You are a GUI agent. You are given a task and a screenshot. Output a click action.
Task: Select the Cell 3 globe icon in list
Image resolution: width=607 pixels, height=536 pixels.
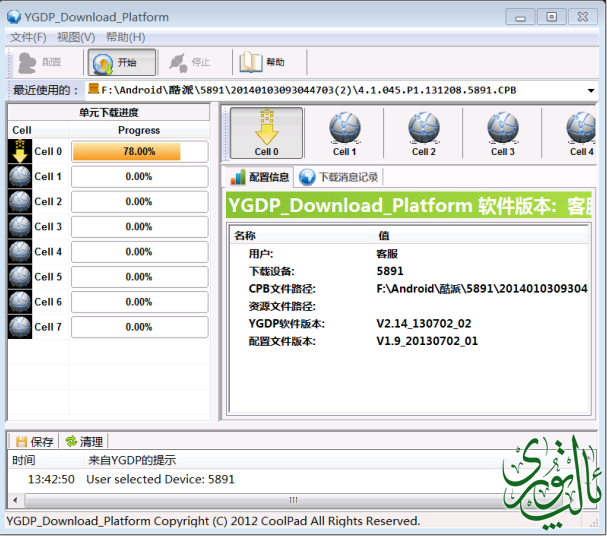click(x=20, y=227)
